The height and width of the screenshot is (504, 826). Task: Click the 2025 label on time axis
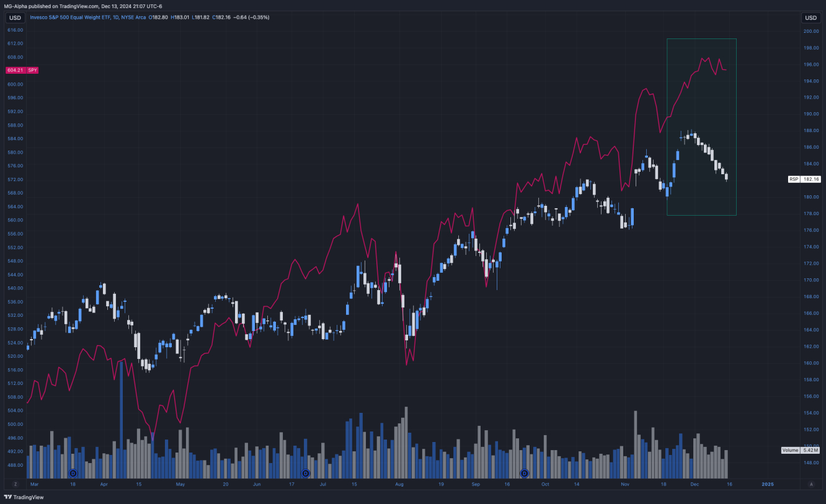pyautogui.click(x=768, y=484)
